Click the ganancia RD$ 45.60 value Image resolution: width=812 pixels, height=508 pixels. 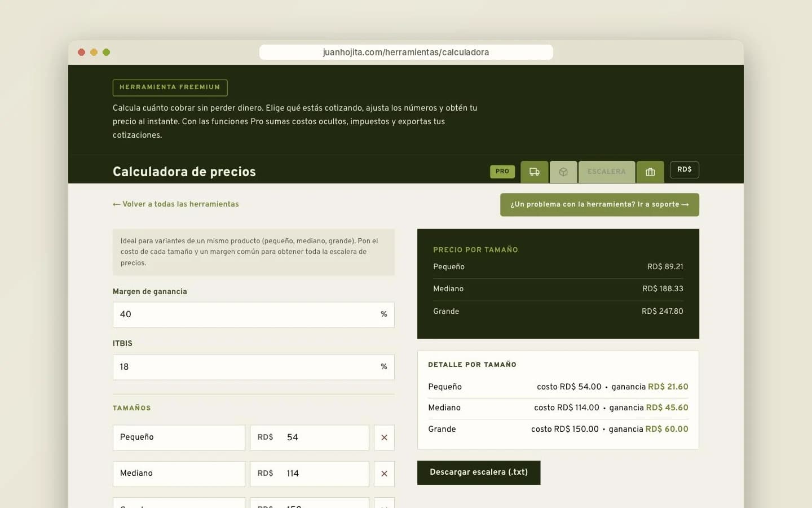(667, 408)
